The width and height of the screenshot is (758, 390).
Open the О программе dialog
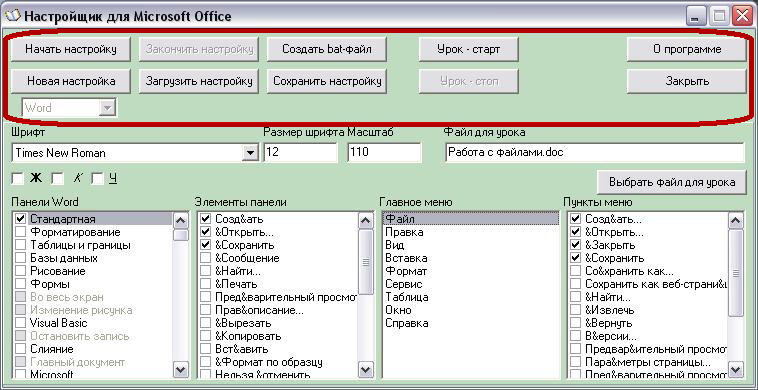[x=686, y=50]
